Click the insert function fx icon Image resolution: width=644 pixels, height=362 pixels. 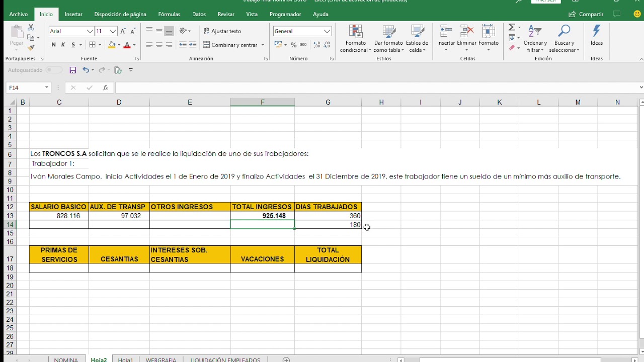coord(105,87)
